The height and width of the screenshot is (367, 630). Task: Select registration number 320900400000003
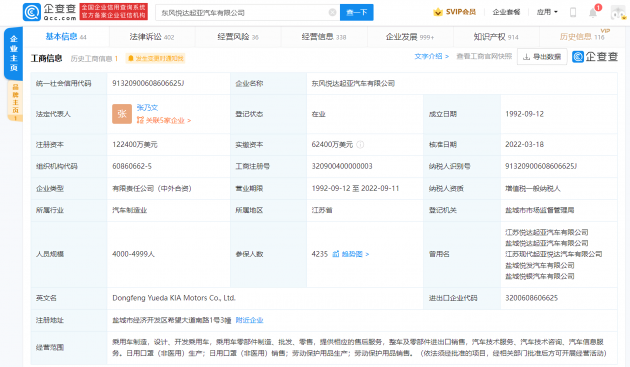click(342, 166)
